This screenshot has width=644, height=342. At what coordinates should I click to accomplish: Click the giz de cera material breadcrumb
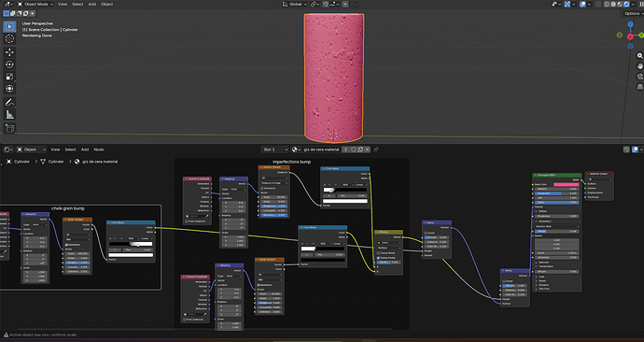point(100,162)
